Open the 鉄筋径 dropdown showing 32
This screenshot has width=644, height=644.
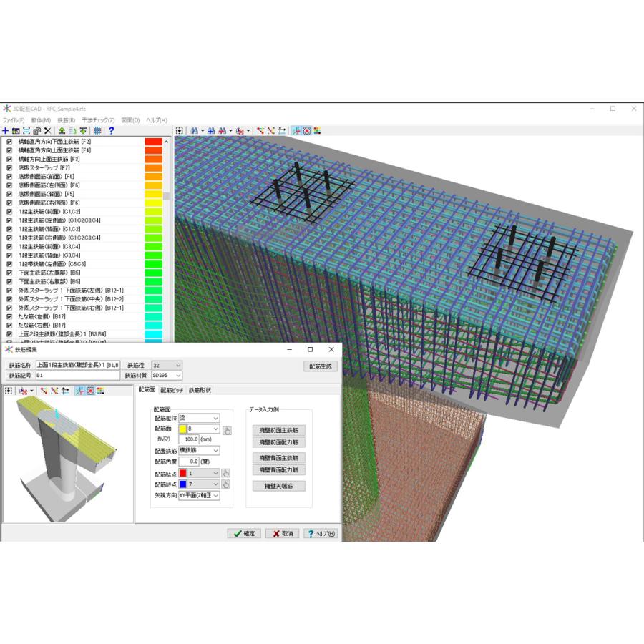[166, 366]
